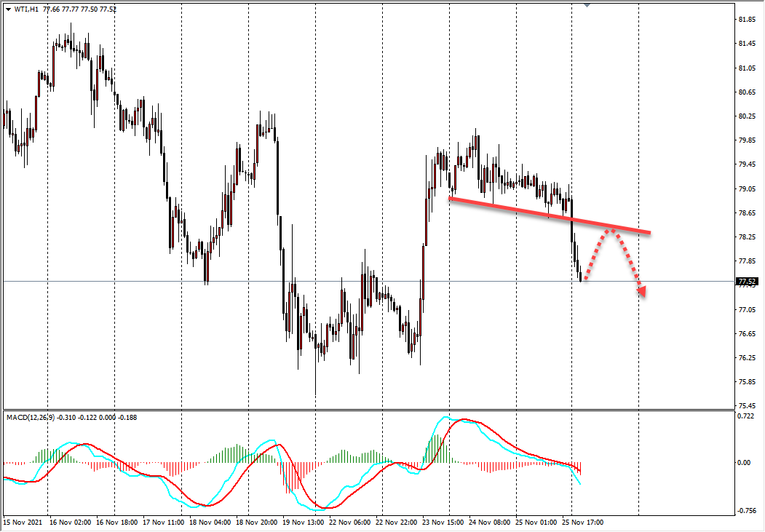Click MACD scale value 0.722

pyautogui.click(x=745, y=416)
